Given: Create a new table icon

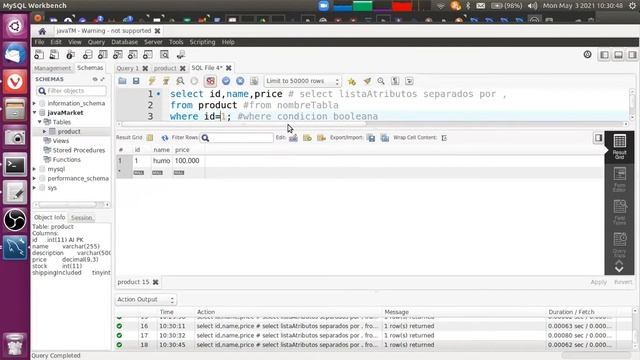Looking at the screenshot, I should (x=102, y=54).
